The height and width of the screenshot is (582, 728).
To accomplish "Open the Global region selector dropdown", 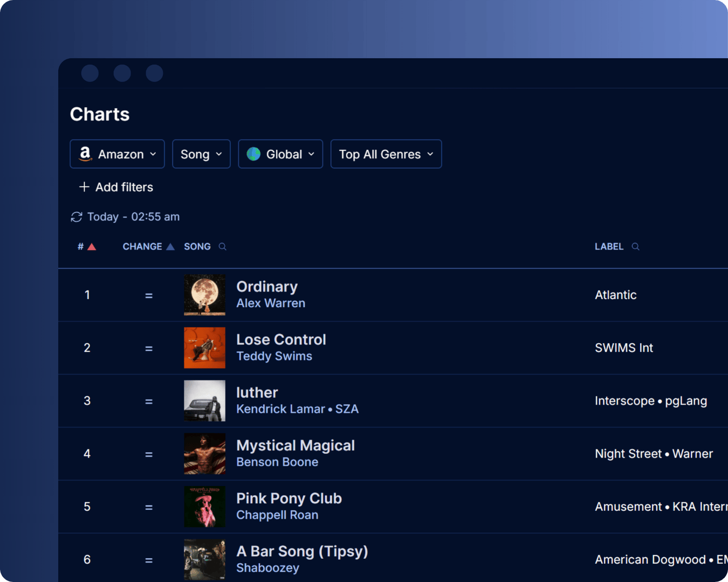I will pos(280,154).
